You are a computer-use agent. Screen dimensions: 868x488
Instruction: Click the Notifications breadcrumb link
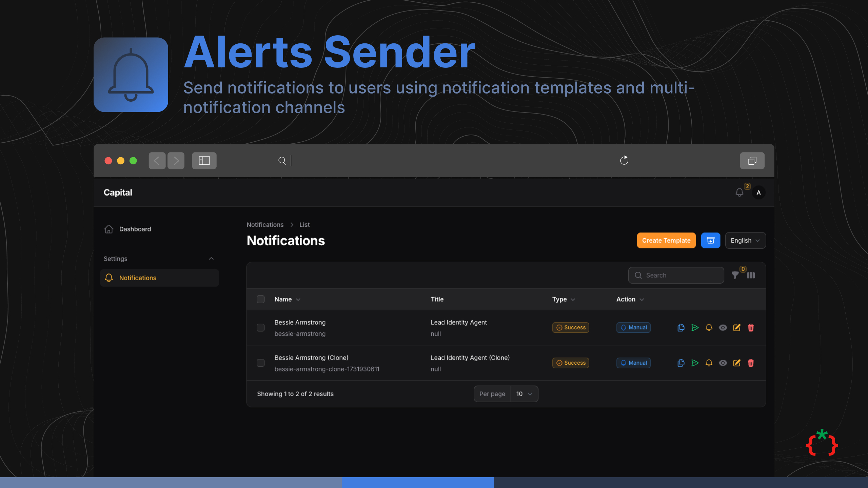point(265,225)
